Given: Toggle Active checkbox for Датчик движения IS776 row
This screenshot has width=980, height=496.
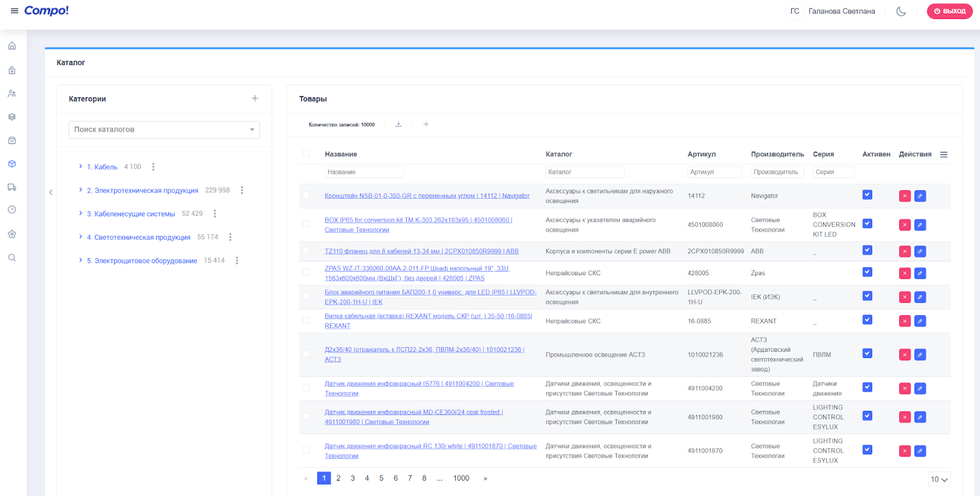Looking at the screenshot, I should [x=867, y=387].
